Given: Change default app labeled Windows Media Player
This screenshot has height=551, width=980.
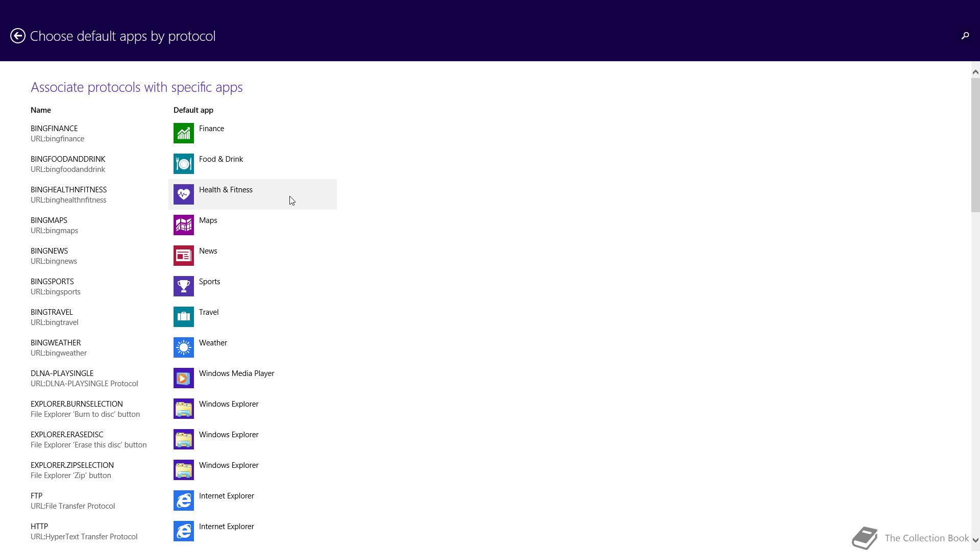Looking at the screenshot, I should click(x=236, y=373).
